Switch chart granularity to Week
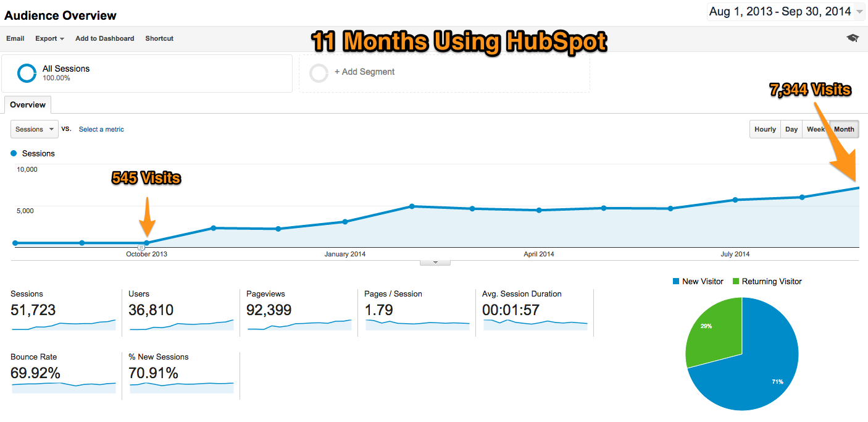The width and height of the screenshot is (868, 422). pyautogui.click(x=816, y=129)
